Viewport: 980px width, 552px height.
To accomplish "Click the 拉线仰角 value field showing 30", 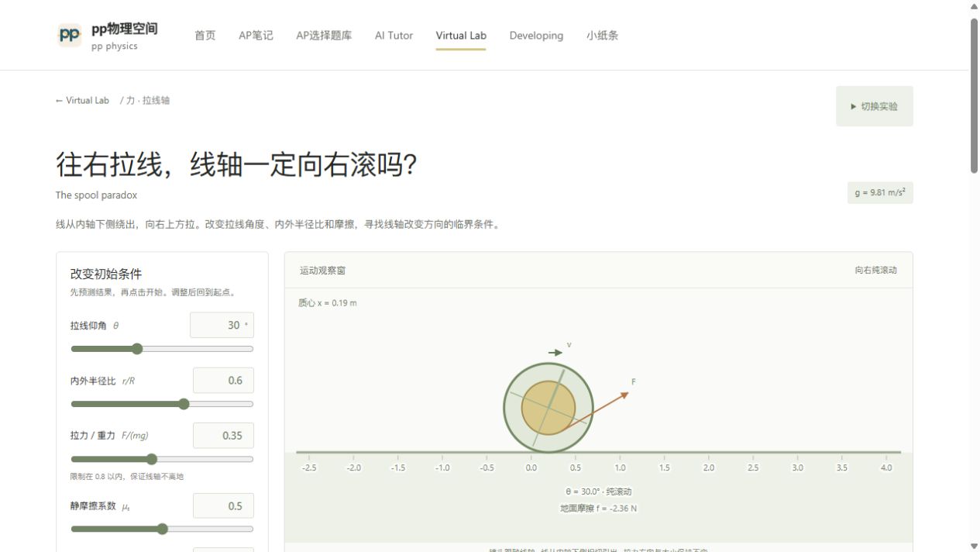I will (x=222, y=326).
